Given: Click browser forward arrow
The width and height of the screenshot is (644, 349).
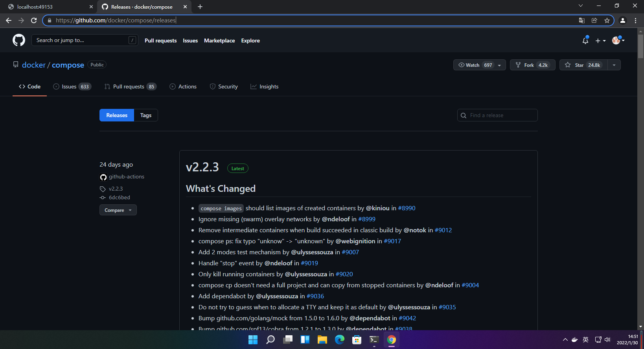Looking at the screenshot, I should (x=21, y=20).
